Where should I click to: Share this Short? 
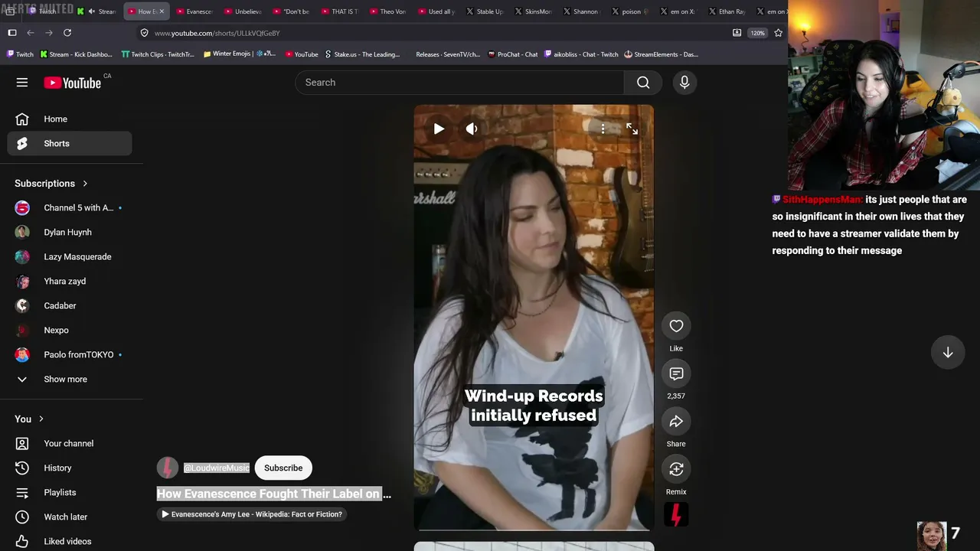[676, 422]
